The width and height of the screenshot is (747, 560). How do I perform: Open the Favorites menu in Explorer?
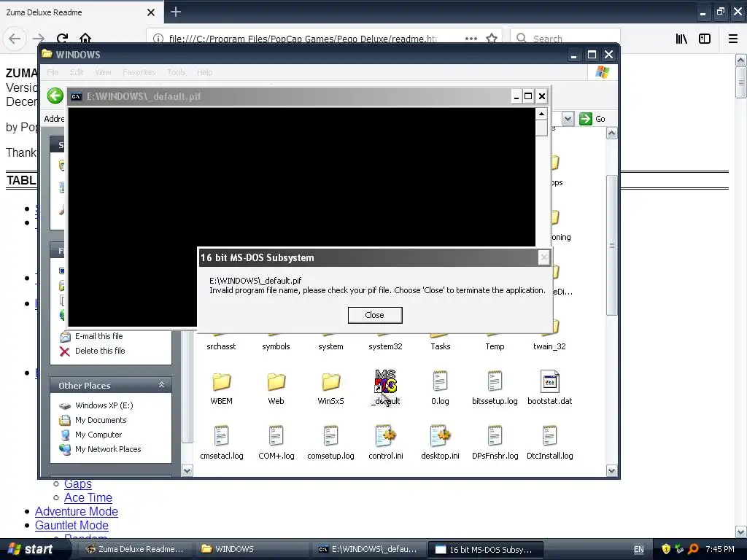tap(139, 72)
